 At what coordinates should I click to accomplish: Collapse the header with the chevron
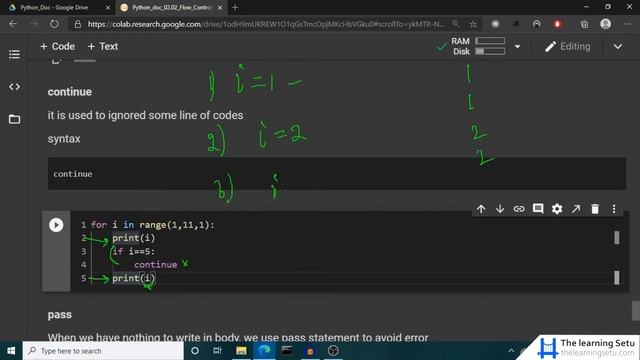coord(618,47)
